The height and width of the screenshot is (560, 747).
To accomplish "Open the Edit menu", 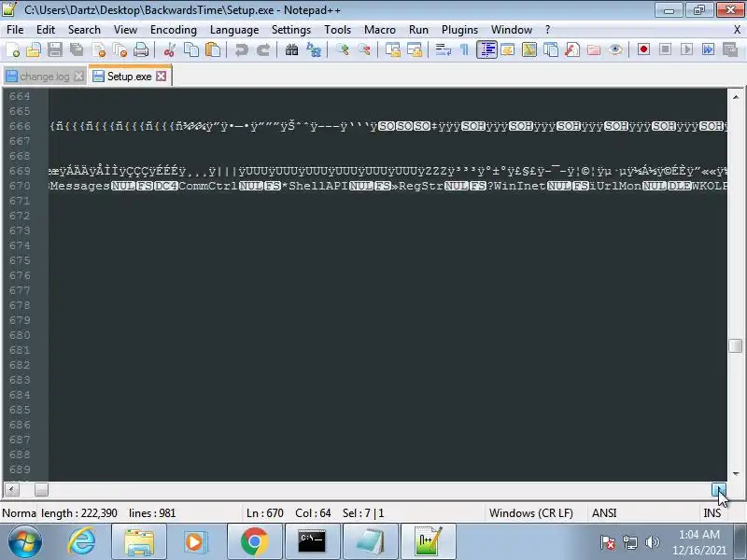I will pyautogui.click(x=46, y=30).
